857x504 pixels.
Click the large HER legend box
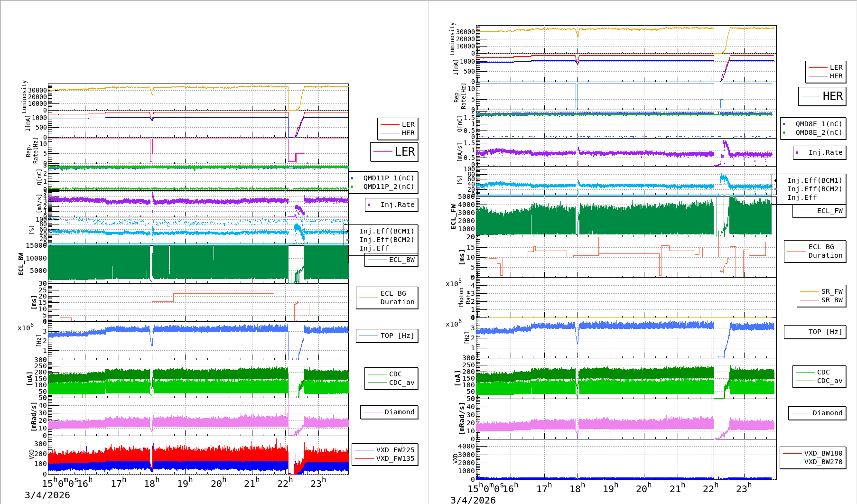pyautogui.click(x=822, y=96)
